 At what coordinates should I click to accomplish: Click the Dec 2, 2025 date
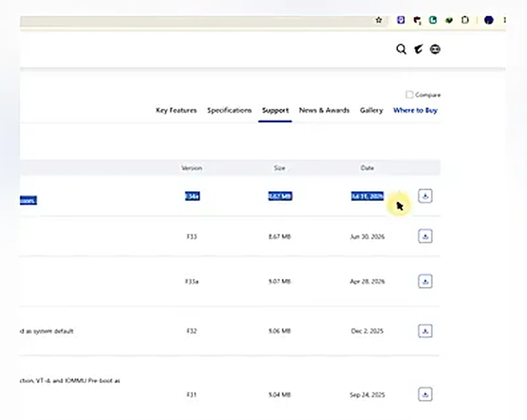367,331
